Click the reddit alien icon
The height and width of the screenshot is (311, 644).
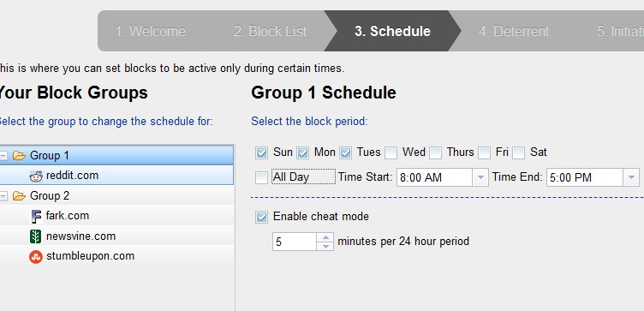[x=36, y=176]
